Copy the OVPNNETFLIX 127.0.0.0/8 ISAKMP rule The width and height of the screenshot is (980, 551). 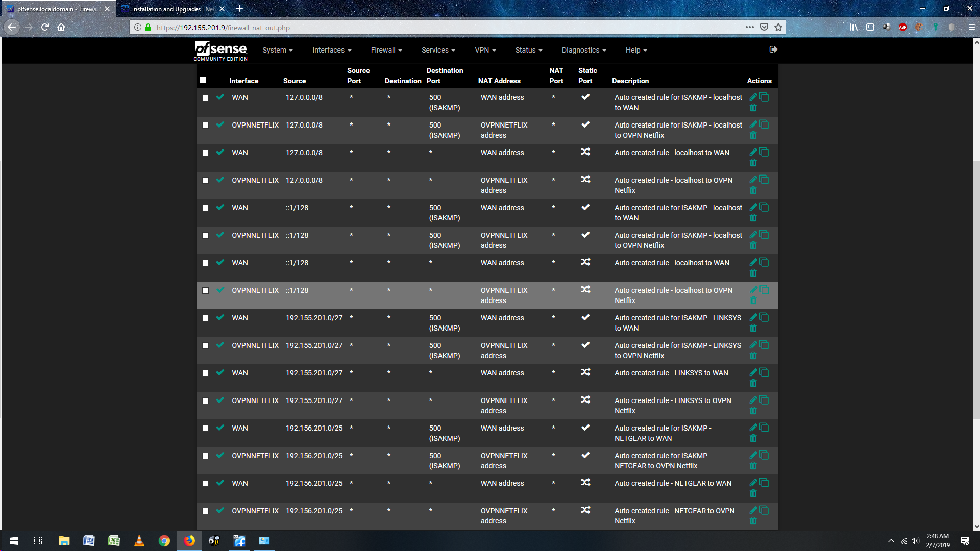click(x=764, y=124)
